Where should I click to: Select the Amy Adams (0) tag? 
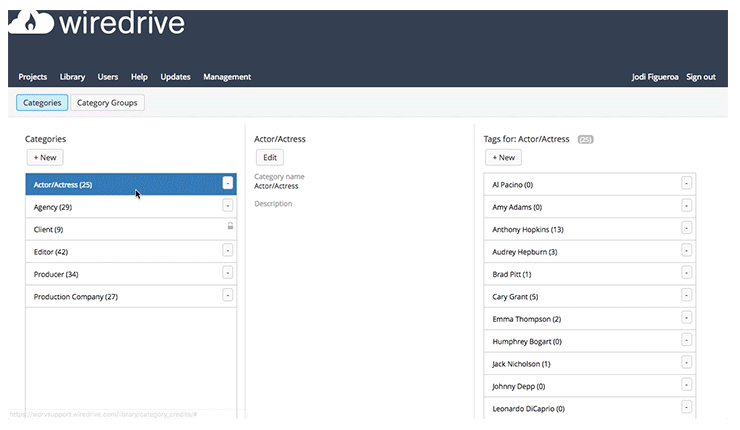point(590,207)
